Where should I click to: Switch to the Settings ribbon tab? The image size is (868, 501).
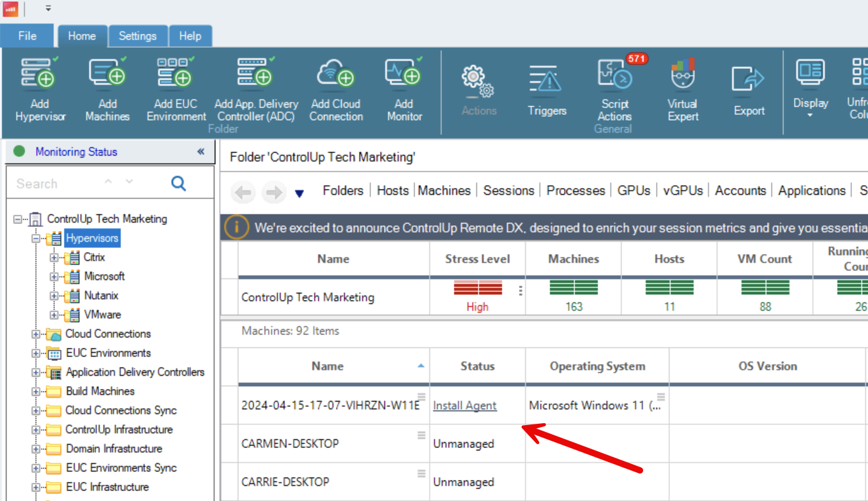click(137, 36)
